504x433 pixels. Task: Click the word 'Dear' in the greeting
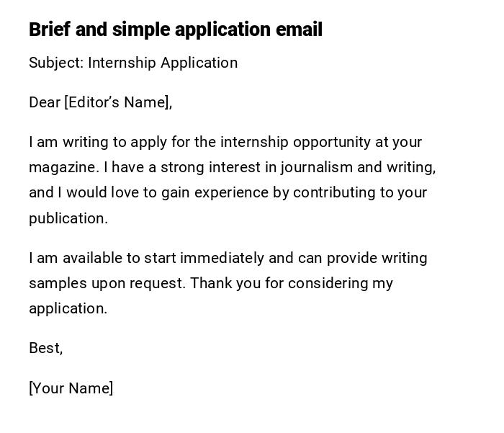45,102
